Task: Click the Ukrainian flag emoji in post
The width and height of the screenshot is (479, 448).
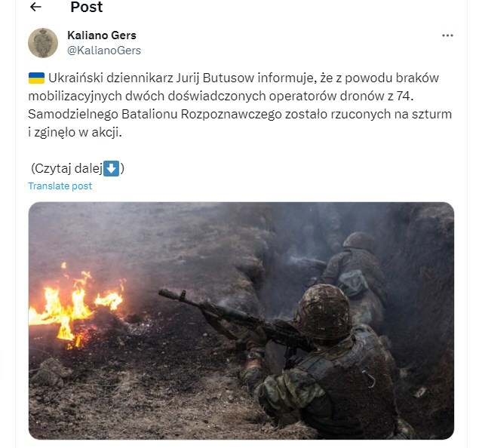Action: (36, 78)
